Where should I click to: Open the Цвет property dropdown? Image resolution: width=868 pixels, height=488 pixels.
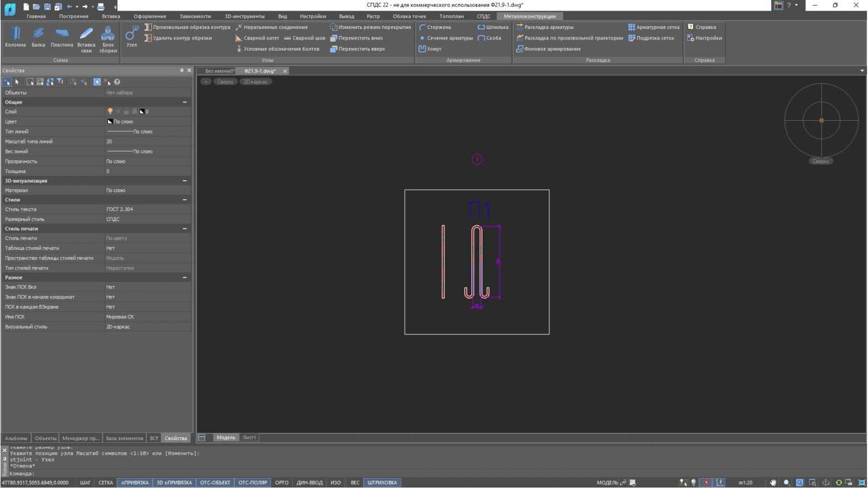pos(147,122)
